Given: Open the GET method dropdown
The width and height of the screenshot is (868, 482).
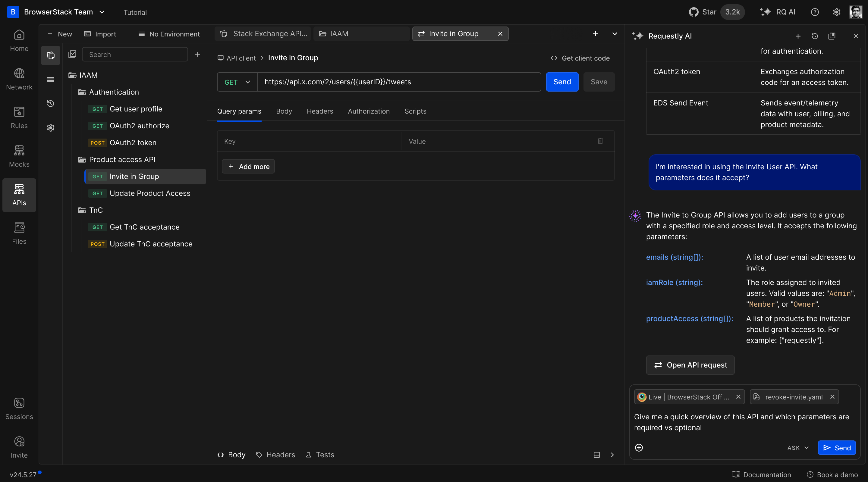Looking at the screenshot, I should [237, 82].
